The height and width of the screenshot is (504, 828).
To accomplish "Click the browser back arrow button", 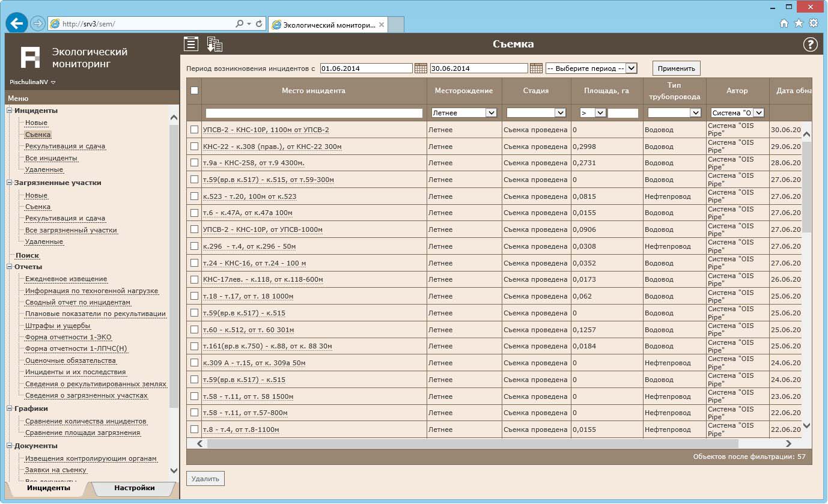I will pyautogui.click(x=17, y=23).
